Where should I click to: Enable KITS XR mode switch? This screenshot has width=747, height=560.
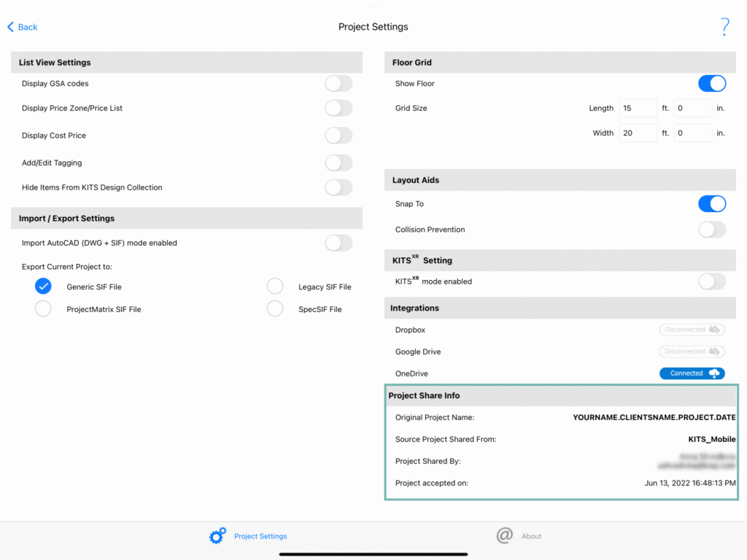(x=712, y=281)
